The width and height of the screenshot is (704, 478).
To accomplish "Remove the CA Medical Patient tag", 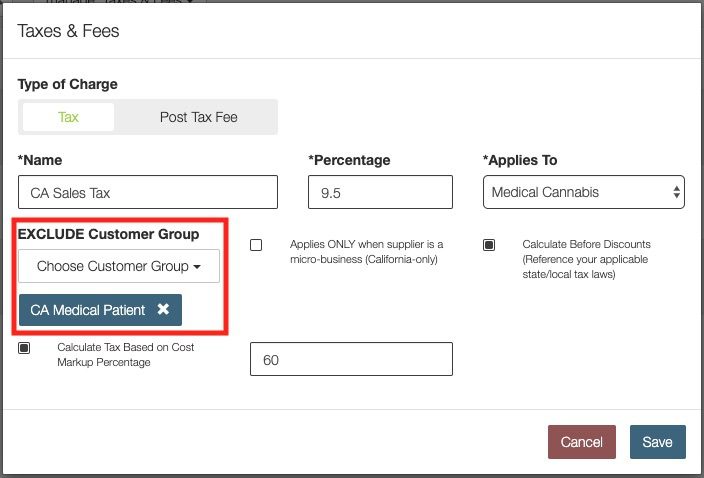I will [163, 310].
